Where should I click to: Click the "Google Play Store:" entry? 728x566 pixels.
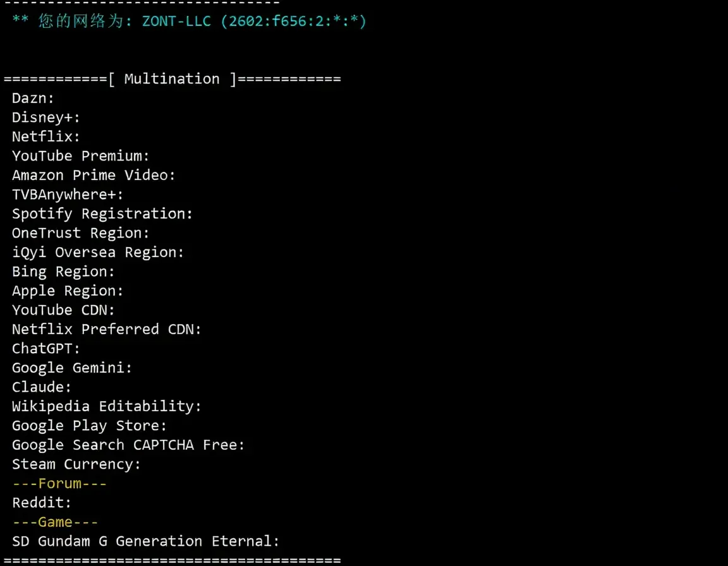[x=89, y=425]
